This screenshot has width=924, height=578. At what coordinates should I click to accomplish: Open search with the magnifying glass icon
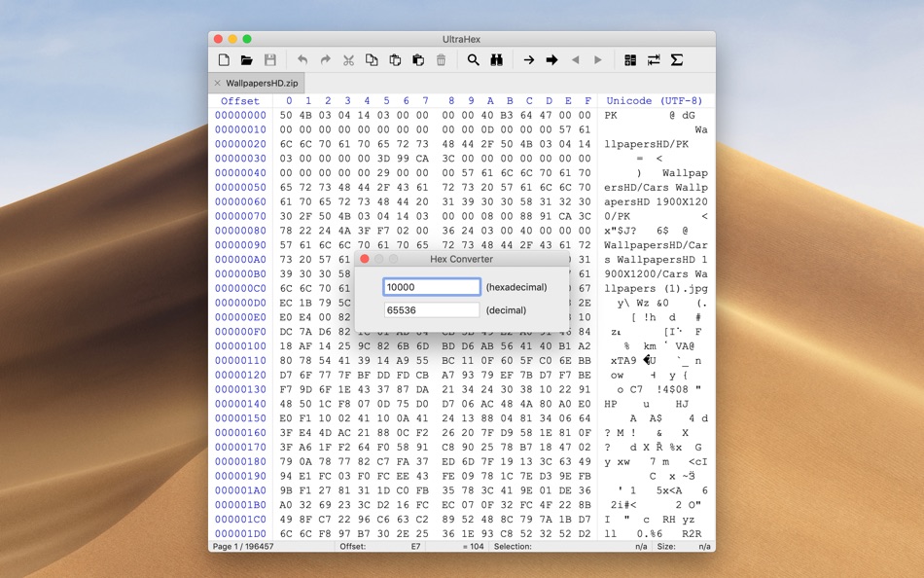click(x=474, y=60)
